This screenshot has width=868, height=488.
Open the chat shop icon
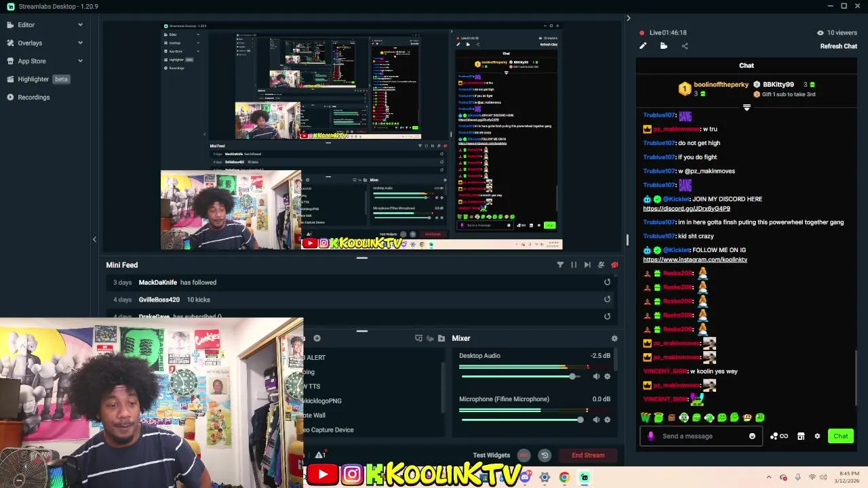(x=801, y=436)
